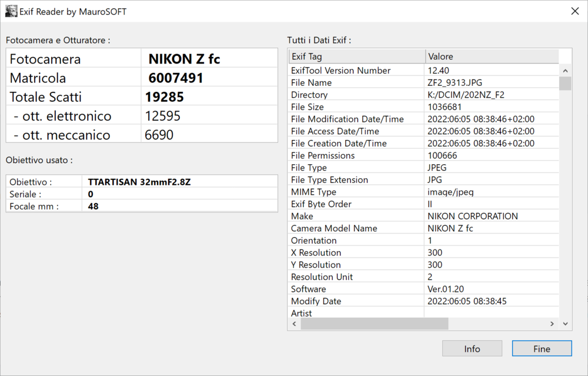
Task: Click the camera value NIKON Z fc in bold
Action: point(184,59)
